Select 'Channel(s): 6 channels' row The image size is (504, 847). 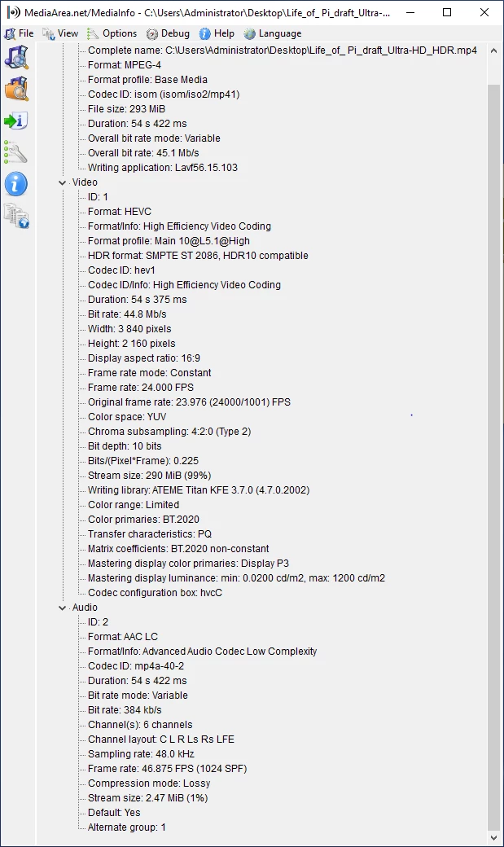point(140,724)
